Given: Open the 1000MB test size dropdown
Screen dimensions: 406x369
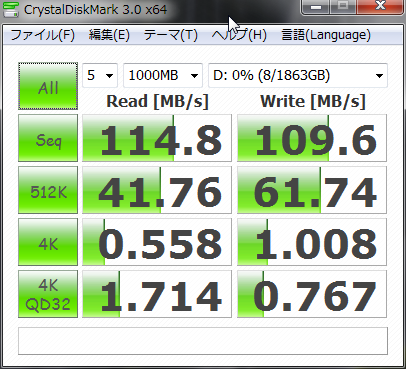Looking at the screenshot, I should 163,75.
